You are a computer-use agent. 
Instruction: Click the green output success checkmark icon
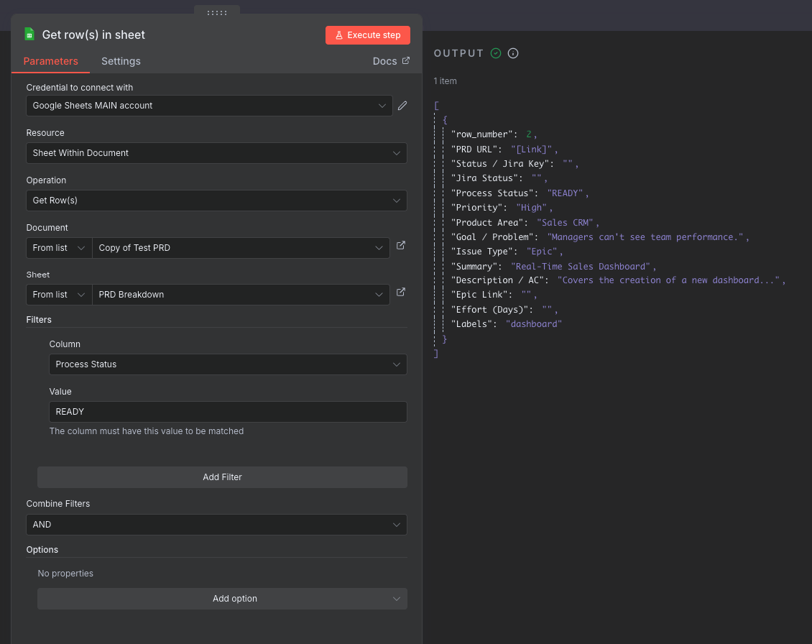(496, 53)
